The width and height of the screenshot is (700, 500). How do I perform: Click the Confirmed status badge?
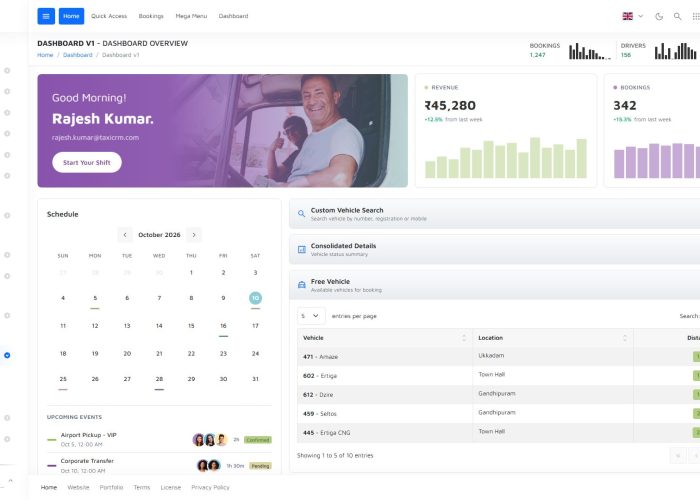tap(258, 440)
